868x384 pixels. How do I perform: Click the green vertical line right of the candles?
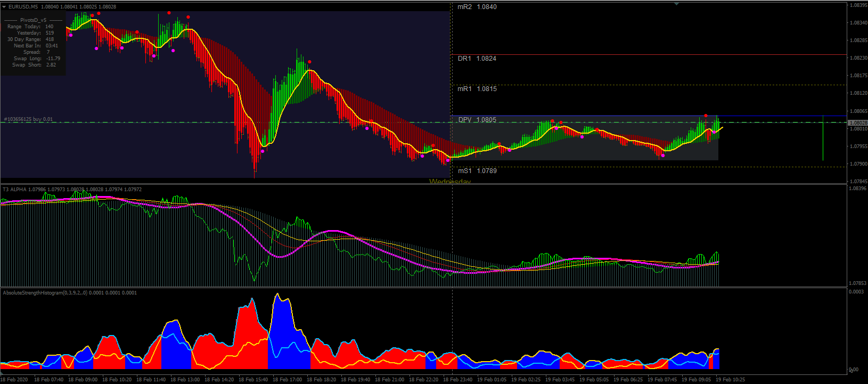(823, 138)
